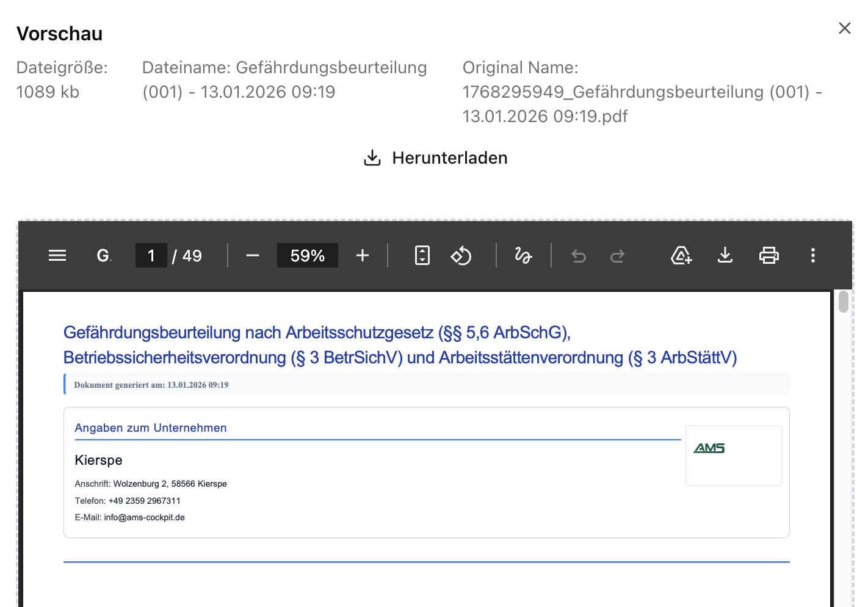Edit the page number input showing 1

pos(151,255)
